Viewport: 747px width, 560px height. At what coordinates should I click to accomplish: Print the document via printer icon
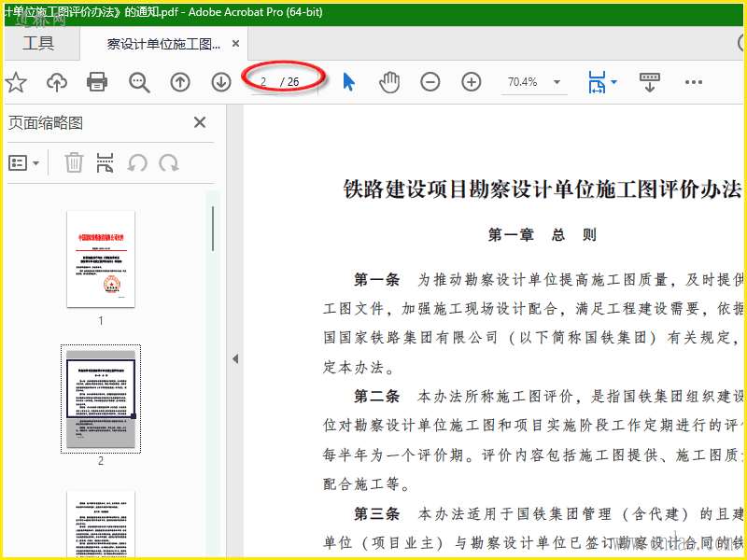(97, 82)
